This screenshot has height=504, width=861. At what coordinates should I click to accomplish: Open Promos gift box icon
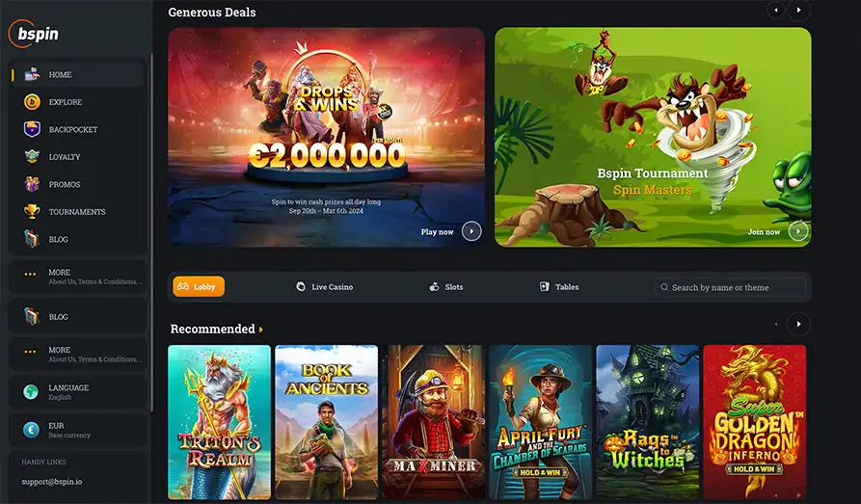click(x=32, y=184)
